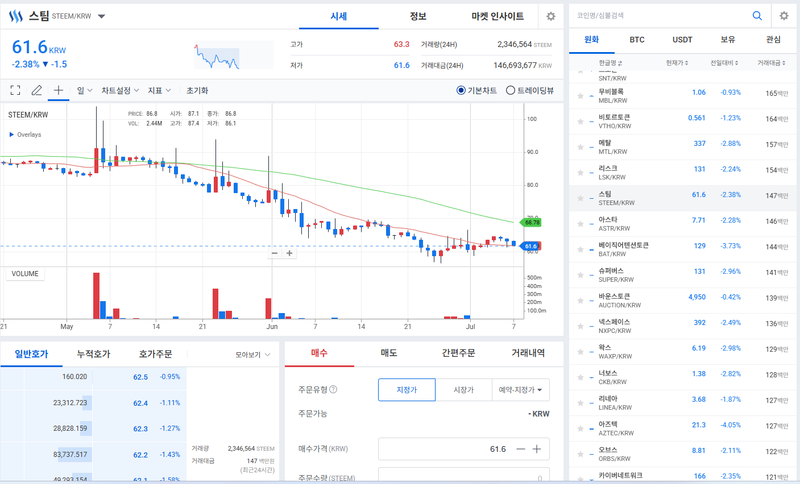Viewport: 800px width, 484px height.
Task: Switch to the 호가주문 tab
Action: [x=156, y=354]
